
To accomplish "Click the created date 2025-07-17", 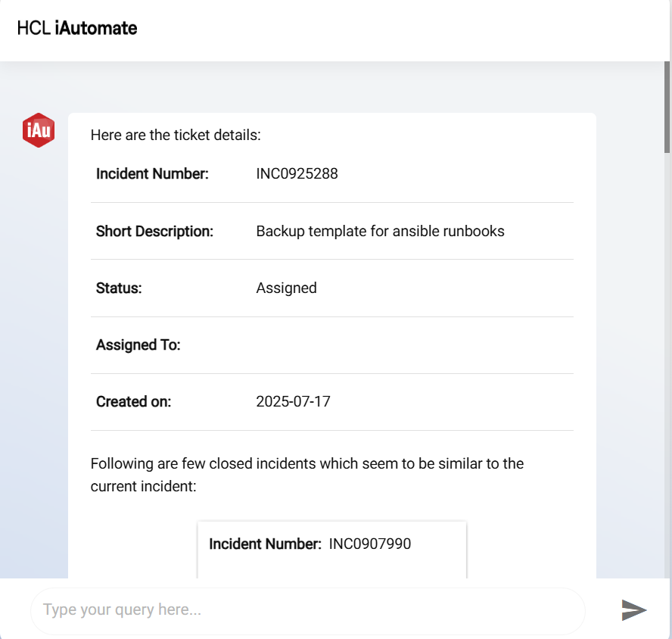I will pos(293,401).
